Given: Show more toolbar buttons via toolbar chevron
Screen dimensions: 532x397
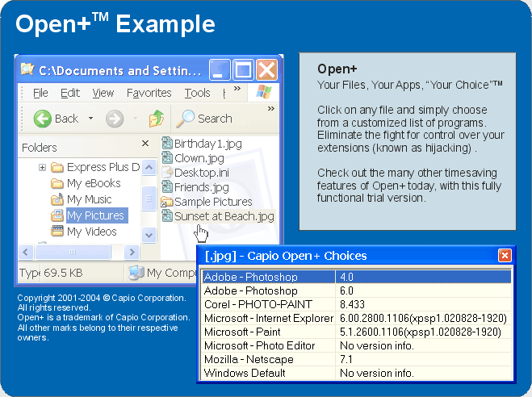Looking at the screenshot, I should pyautogui.click(x=270, y=108).
